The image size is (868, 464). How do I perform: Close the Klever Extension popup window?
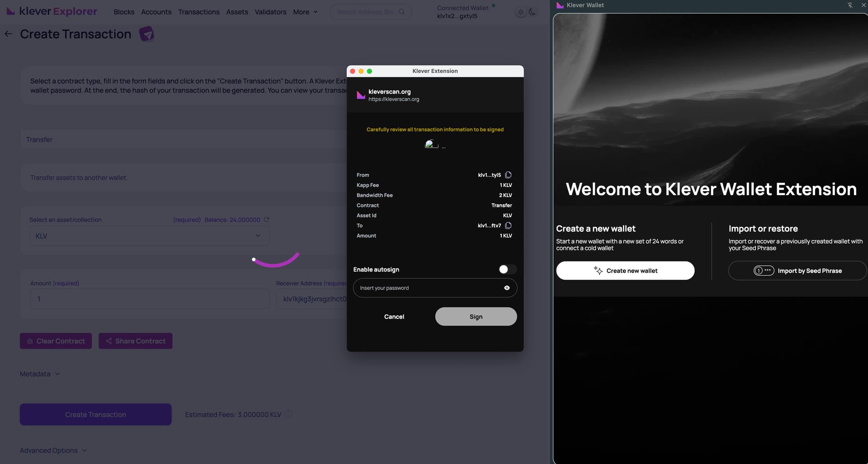pyautogui.click(x=353, y=71)
